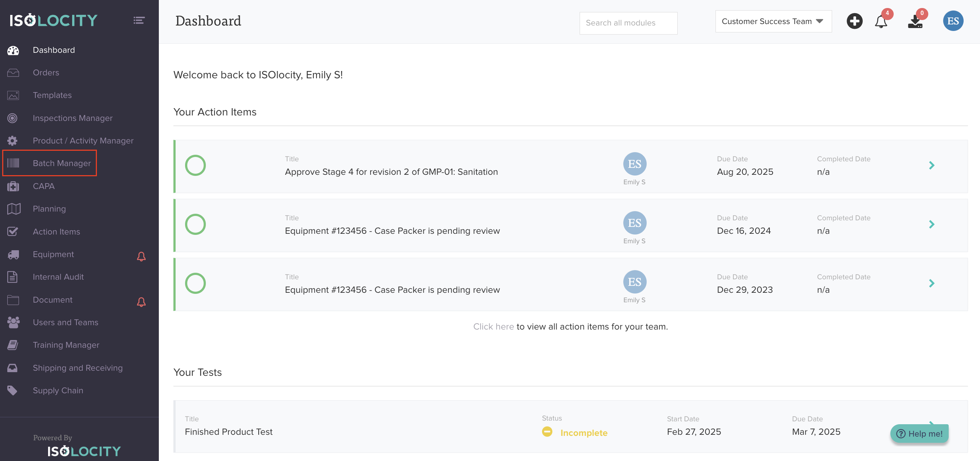
Task: Open CAPA in the sidebar
Action: coord(44,186)
